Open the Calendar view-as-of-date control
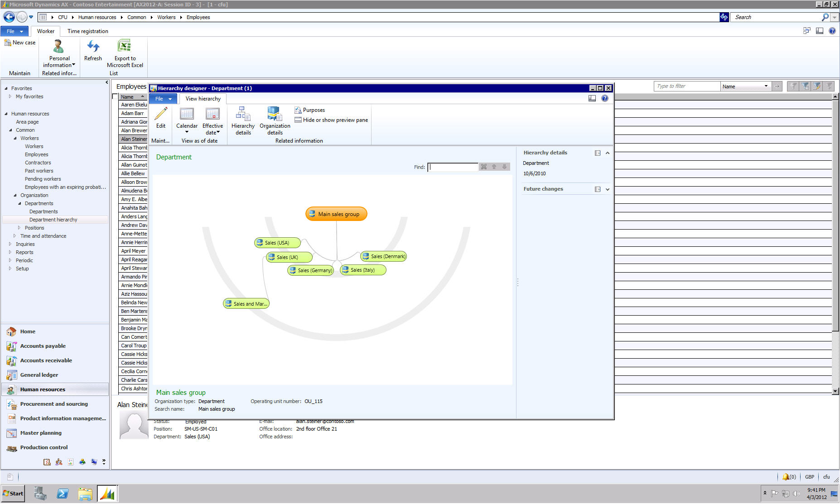The width and height of the screenshot is (840, 504). (187, 120)
